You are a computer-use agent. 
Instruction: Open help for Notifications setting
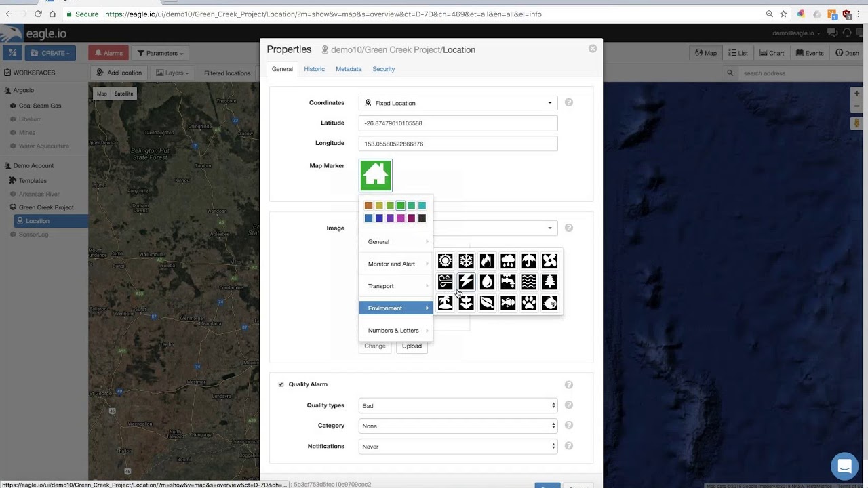569,446
